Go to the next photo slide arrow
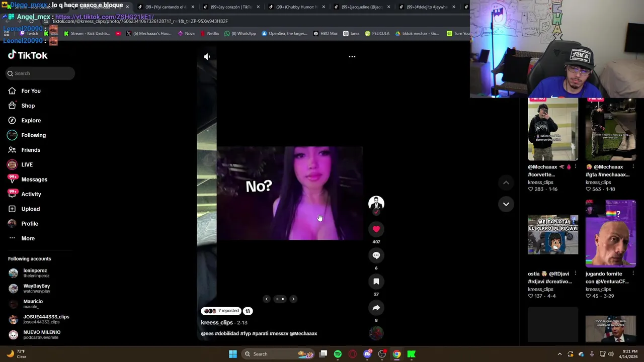 click(x=293, y=299)
